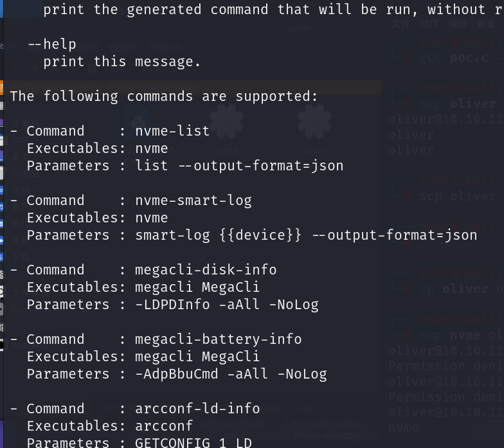
Task: Open the 动作 terminal menu
Action: coord(429,24)
